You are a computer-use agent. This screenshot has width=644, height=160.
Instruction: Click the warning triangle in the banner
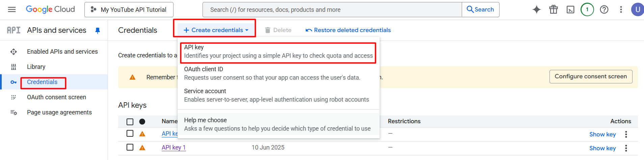click(133, 77)
